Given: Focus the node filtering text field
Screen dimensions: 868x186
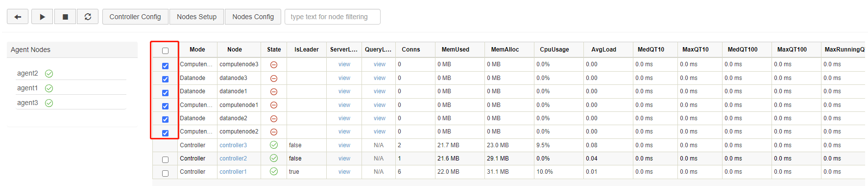Looking at the screenshot, I should click(333, 17).
